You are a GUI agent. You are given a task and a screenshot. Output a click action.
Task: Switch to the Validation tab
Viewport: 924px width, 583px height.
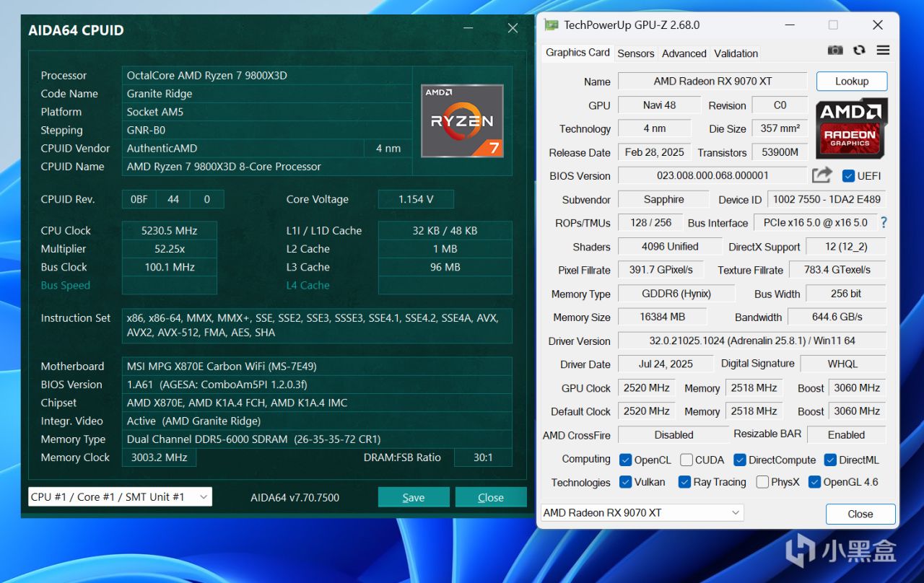(736, 53)
